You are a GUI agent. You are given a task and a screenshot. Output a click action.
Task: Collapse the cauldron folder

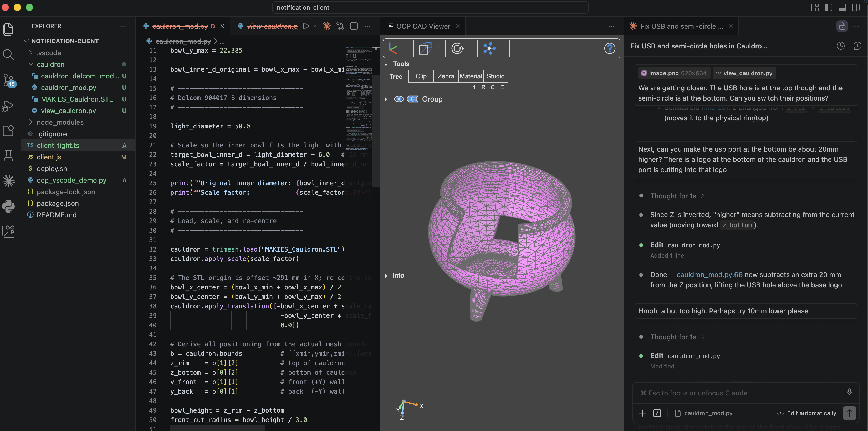click(x=31, y=64)
